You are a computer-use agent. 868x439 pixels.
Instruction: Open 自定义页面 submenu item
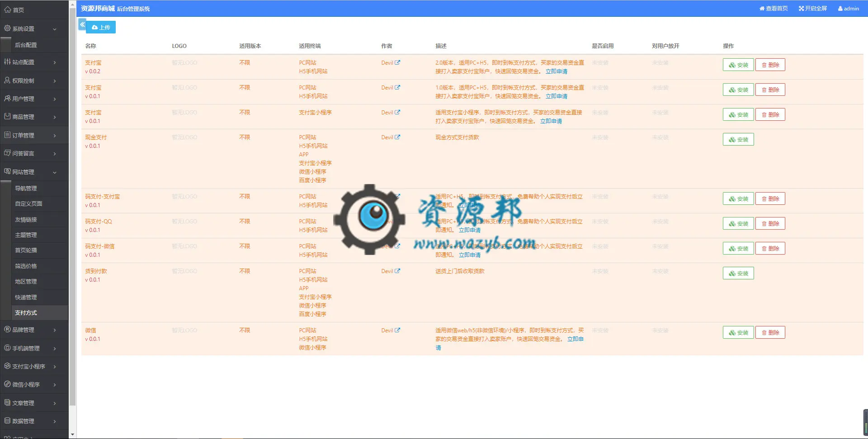coord(40,203)
